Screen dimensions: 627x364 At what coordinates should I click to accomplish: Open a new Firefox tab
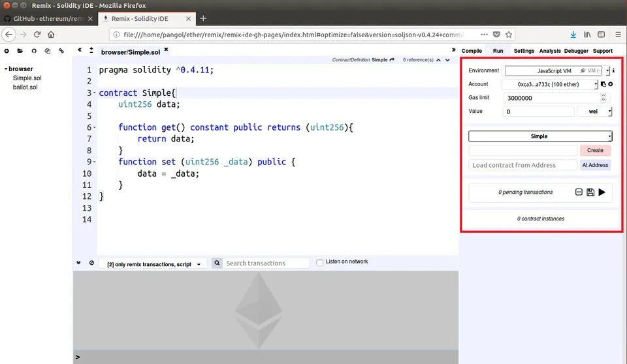point(203,18)
